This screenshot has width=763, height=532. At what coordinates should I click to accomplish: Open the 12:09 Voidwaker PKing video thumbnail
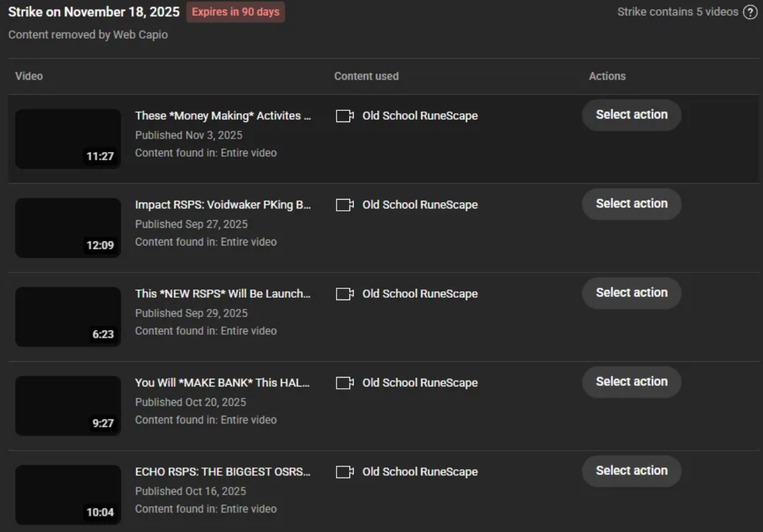[x=68, y=228]
